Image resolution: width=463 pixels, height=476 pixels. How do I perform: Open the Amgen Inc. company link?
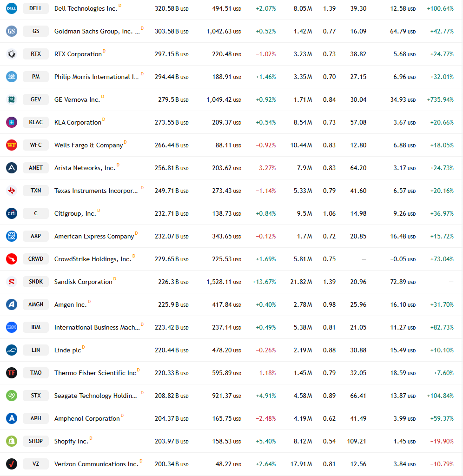tap(71, 304)
